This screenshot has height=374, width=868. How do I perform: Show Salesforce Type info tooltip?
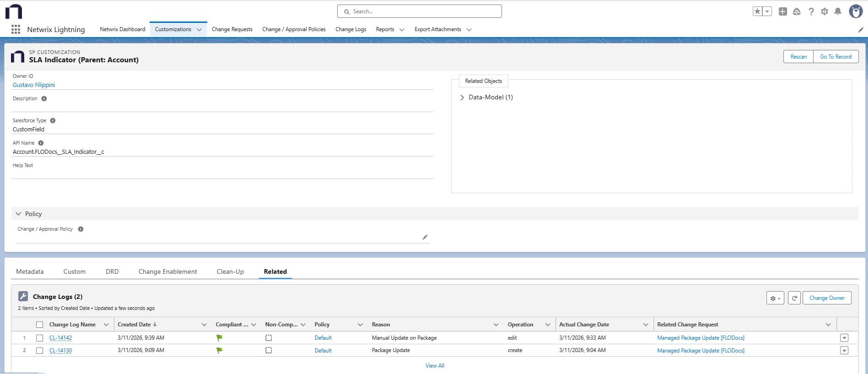53,120
